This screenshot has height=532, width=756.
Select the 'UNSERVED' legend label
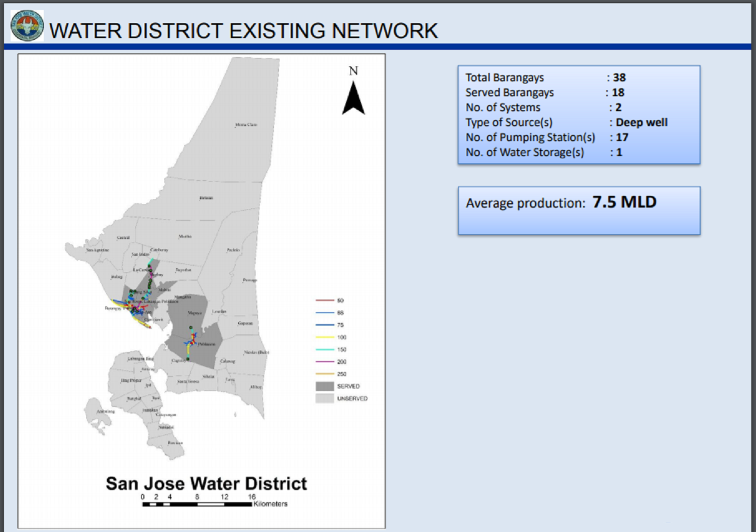coord(352,399)
